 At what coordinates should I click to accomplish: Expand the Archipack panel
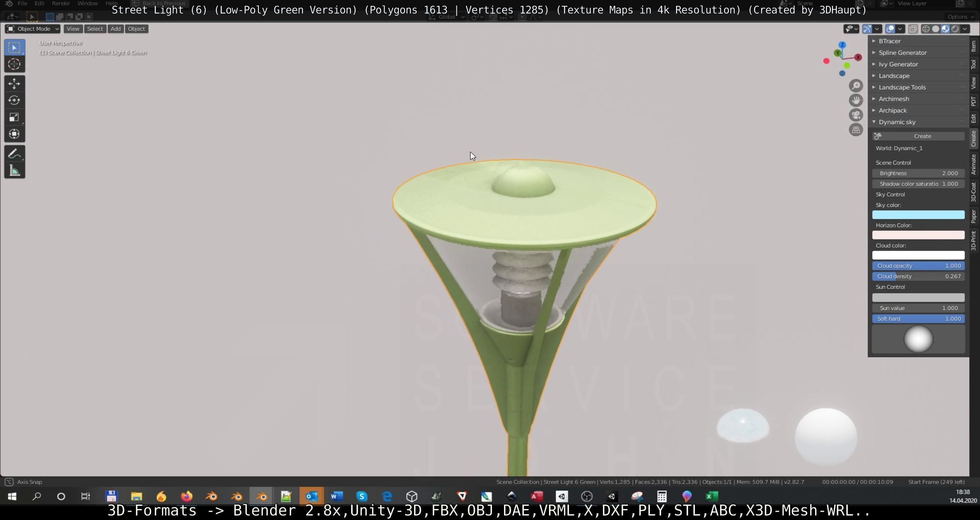[919, 110]
